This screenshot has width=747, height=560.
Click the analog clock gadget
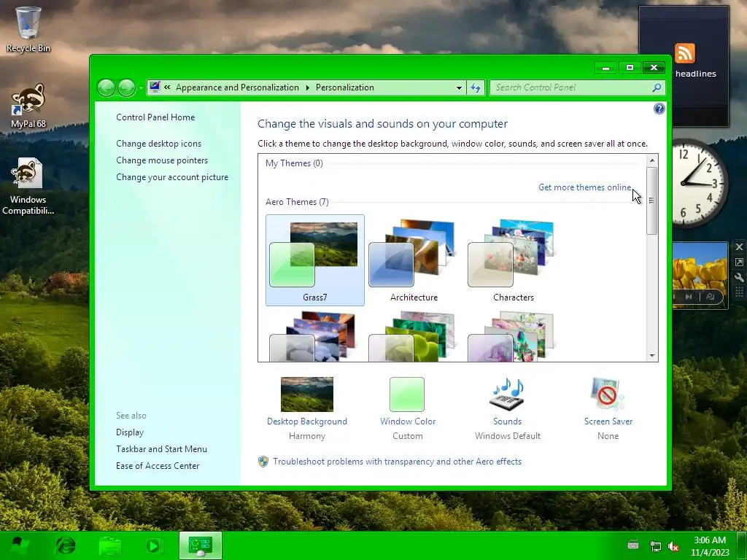700,183
